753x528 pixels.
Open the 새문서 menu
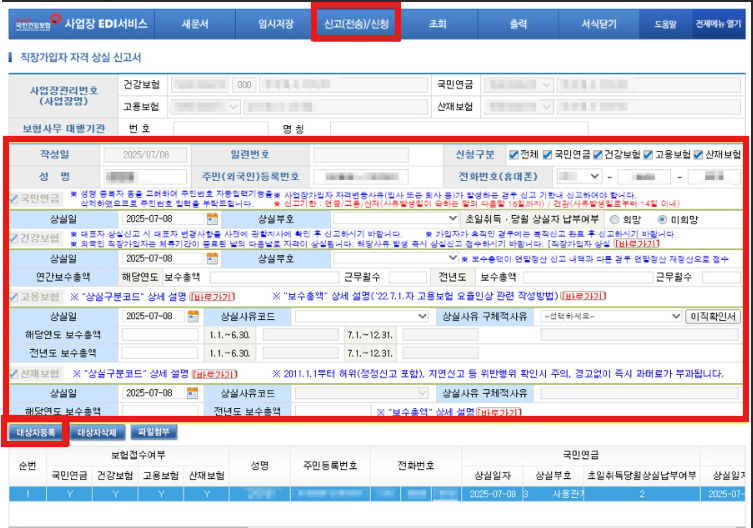point(195,24)
